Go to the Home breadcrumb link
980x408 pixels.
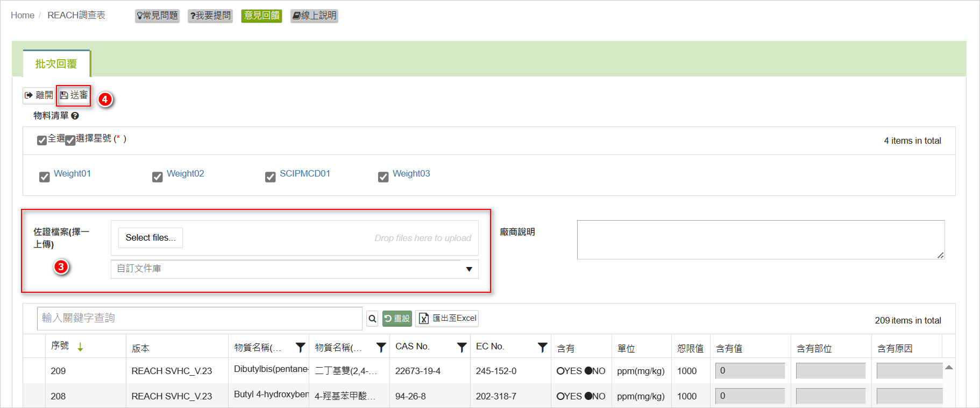point(23,16)
